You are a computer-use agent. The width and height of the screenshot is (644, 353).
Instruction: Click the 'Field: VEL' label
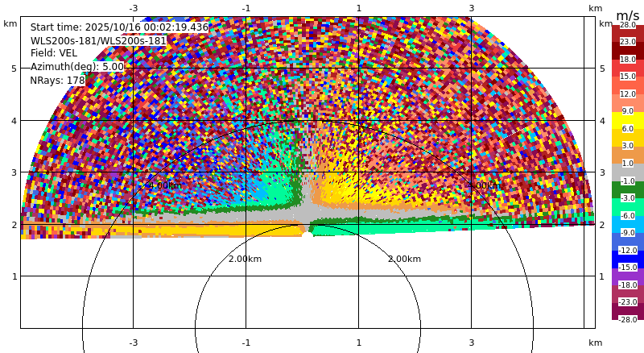tap(54, 53)
